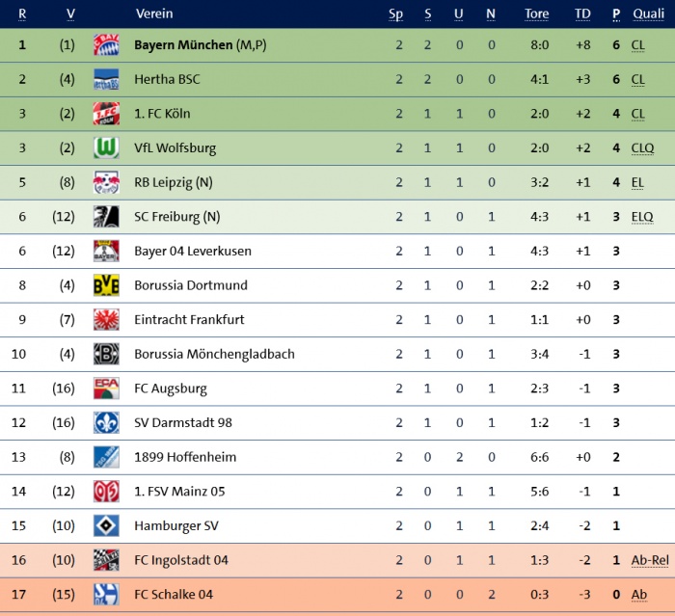Click the Eintracht Frankfurt eagle logo
The height and width of the screenshot is (616, 675).
point(105,320)
